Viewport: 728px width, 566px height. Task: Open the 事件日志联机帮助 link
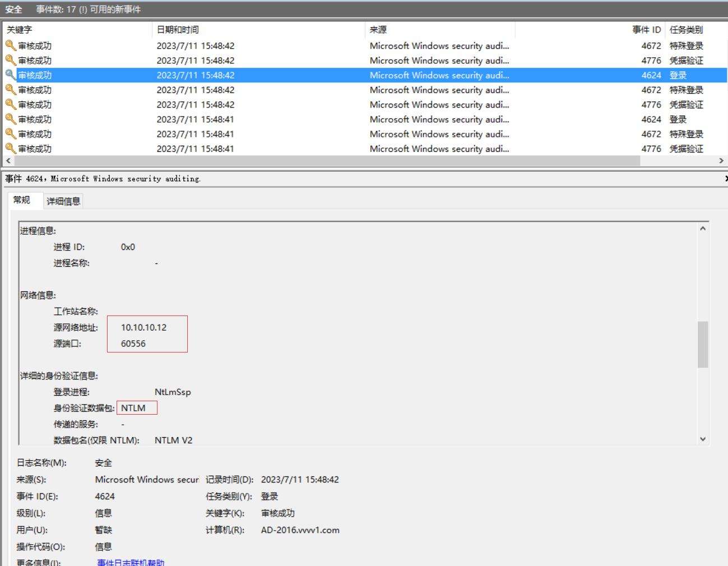[131, 562]
